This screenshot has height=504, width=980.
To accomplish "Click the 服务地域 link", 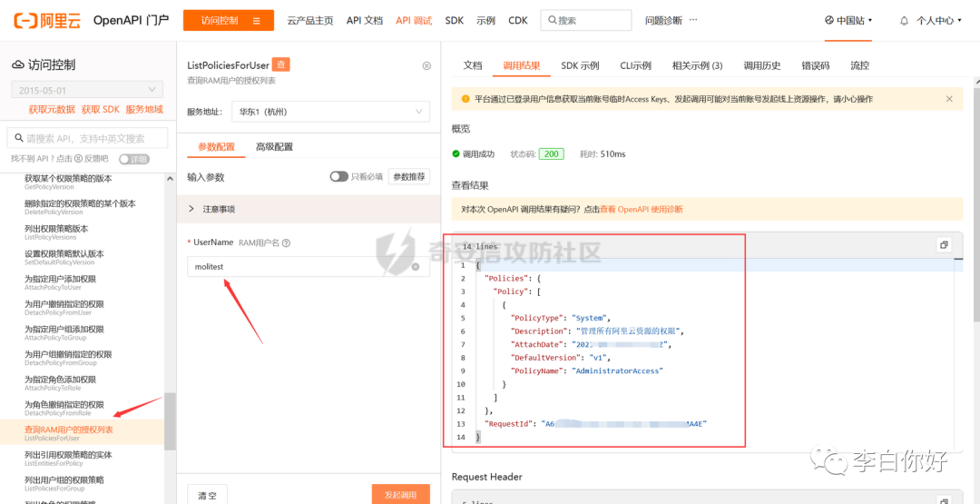I will [x=144, y=110].
